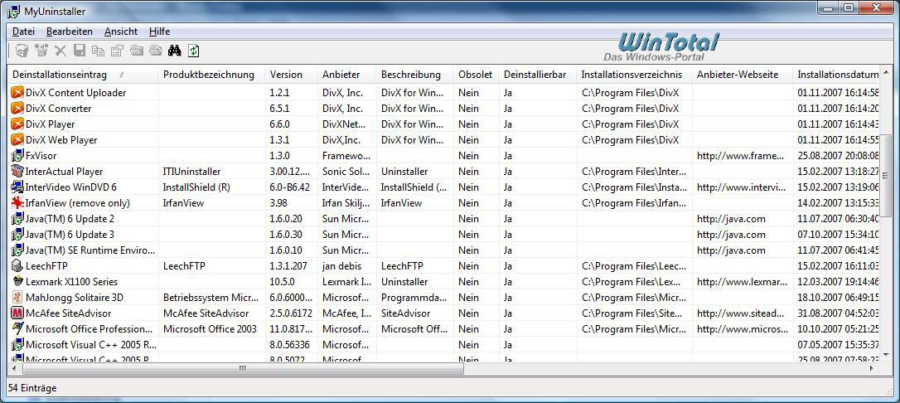Click the MahJongg Solitaire 3D entry icon
Image resolution: width=900 pixels, height=403 pixels.
click(x=17, y=297)
